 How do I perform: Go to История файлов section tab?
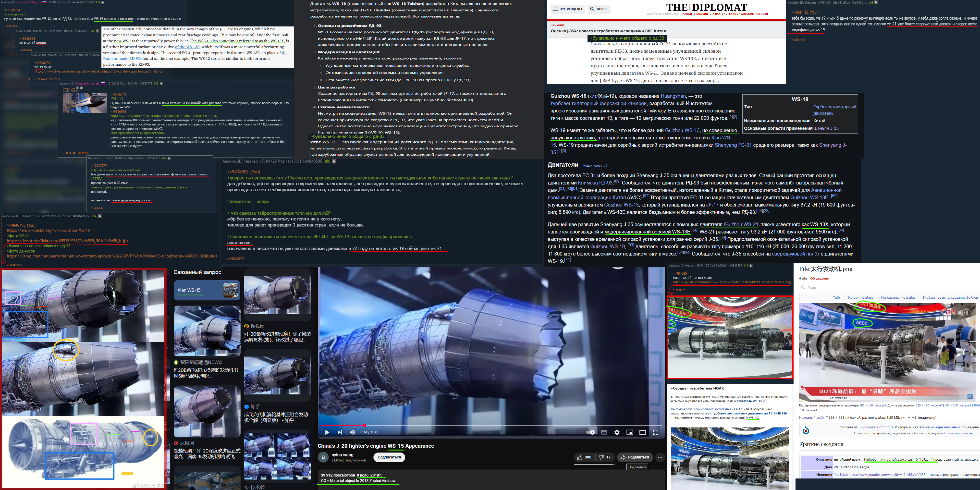tap(860, 297)
